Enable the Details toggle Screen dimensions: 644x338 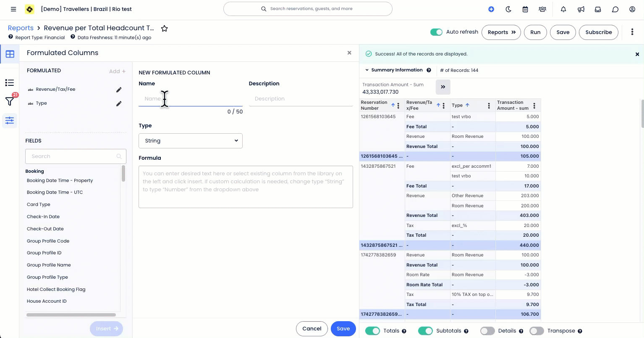point(488,331)
